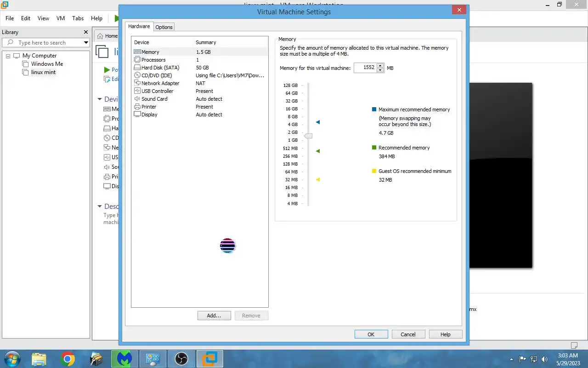
Task: Click the memory size input field
Action: (x=365, y=68)
